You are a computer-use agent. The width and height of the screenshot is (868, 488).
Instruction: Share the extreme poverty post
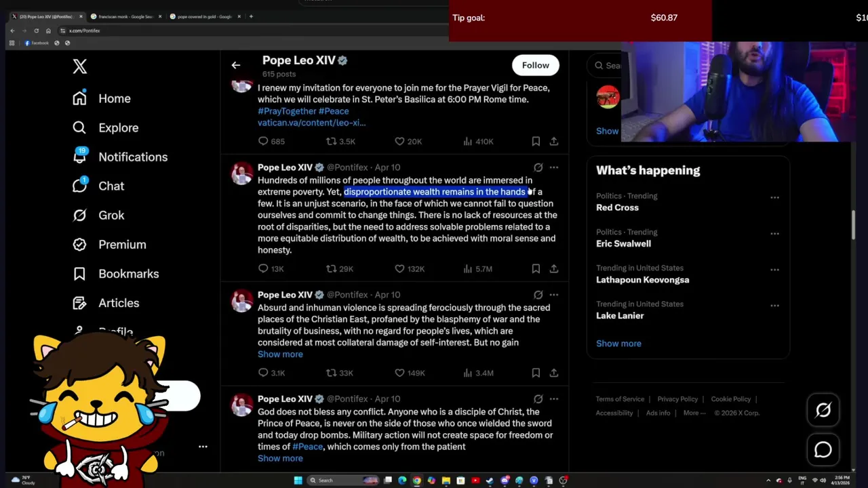554,268
